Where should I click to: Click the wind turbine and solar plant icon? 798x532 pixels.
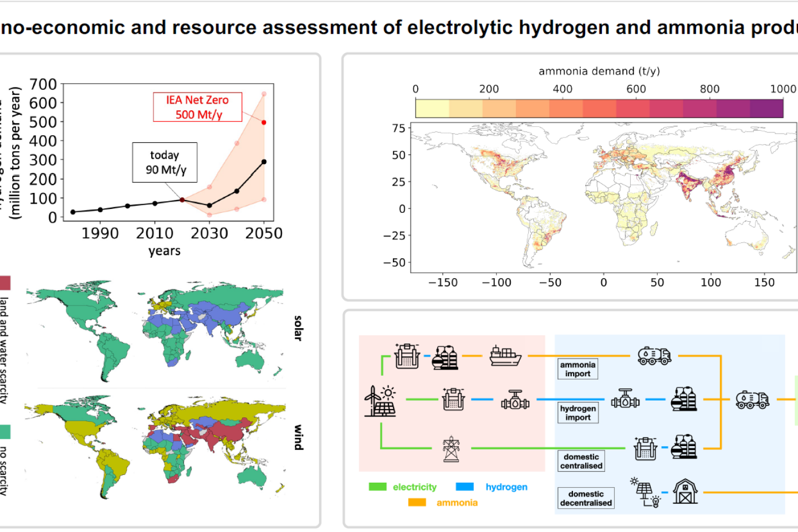pos(380,401)
